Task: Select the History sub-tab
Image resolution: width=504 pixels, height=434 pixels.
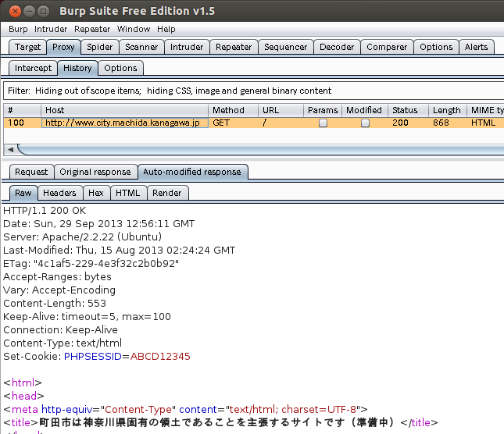Action: click(x=77, y=68)
